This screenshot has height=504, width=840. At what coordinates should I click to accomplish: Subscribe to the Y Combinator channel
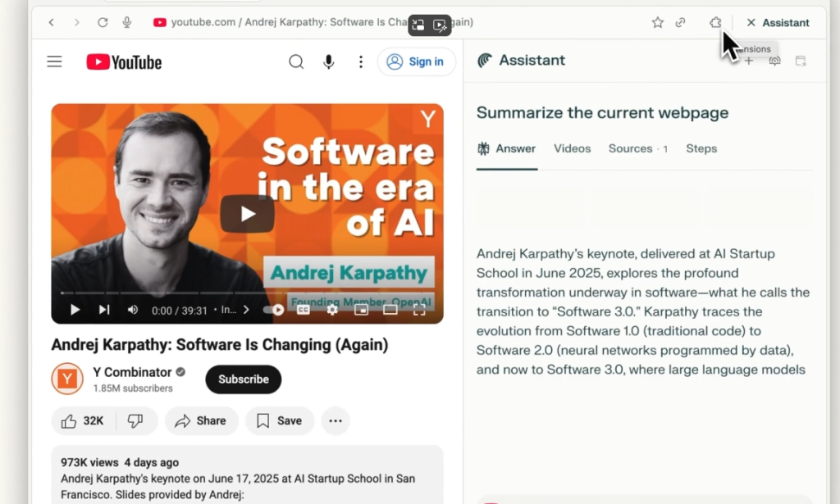coord(243,379)
